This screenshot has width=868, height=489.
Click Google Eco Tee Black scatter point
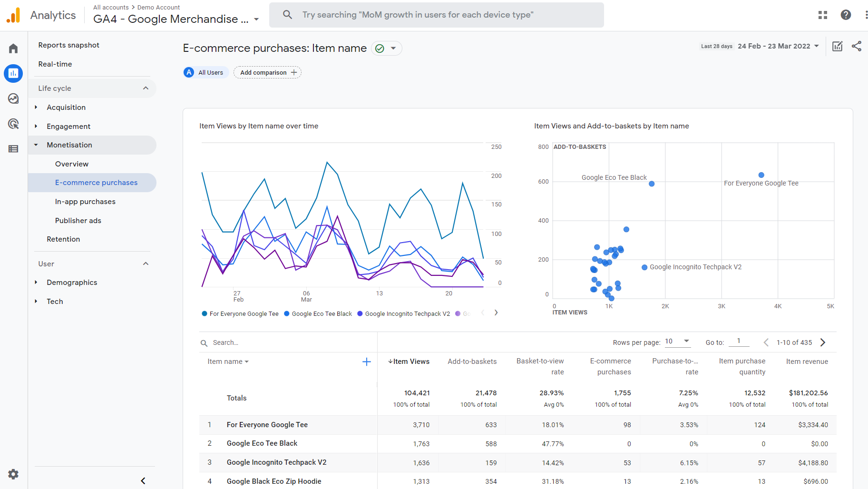coord(652,184)
